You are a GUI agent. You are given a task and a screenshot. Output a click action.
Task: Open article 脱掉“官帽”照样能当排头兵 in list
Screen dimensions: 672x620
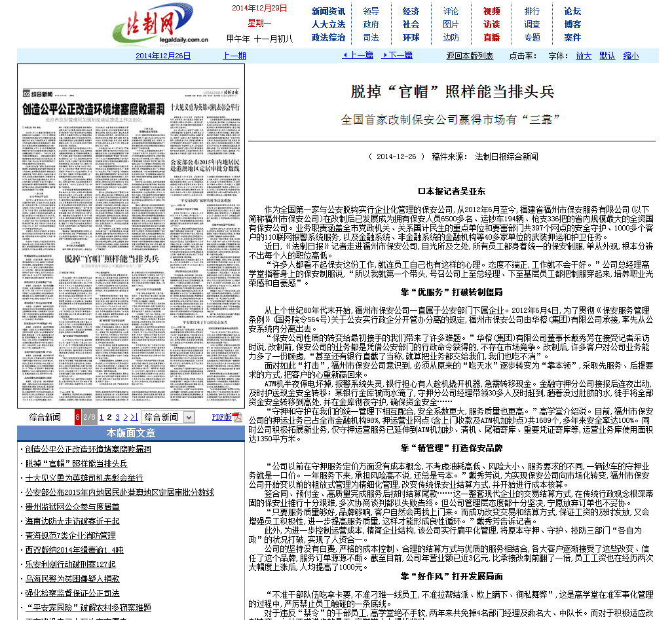click(76, 464)
